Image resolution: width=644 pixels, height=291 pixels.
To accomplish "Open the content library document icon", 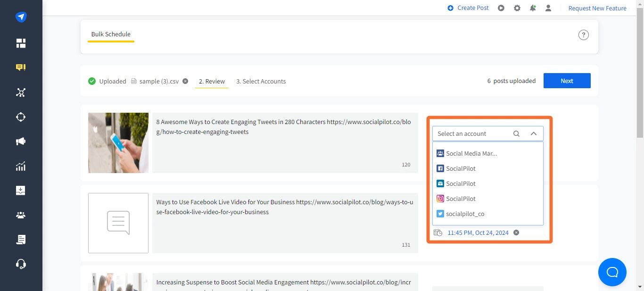I will pyautogui.click(x=21, y=240).
